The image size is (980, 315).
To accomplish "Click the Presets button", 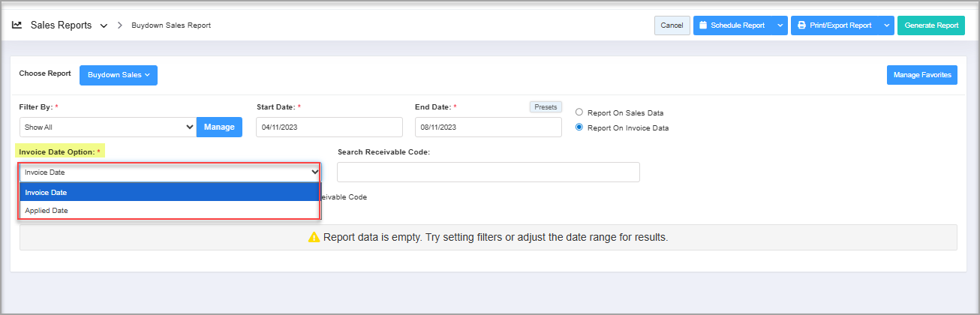I will coord(546,107).
